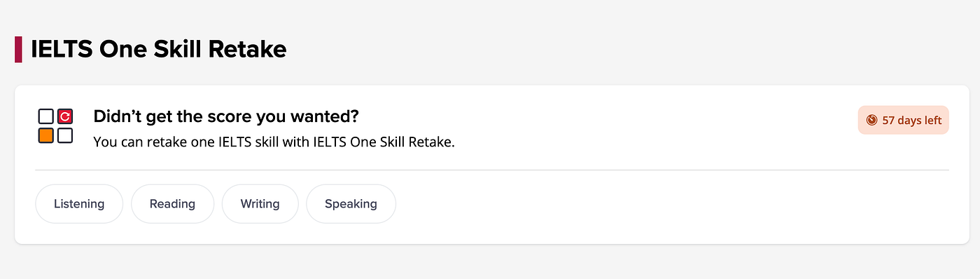Click the red retake arrow square icon
This screenshot has width=980, height=279.
pyautogui.click(x=65, y=116)
